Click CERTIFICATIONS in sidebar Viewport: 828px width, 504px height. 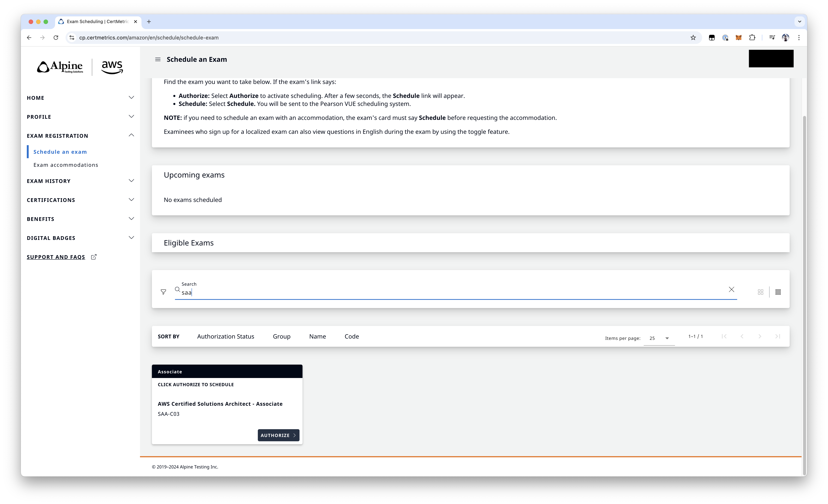point(51,200)
